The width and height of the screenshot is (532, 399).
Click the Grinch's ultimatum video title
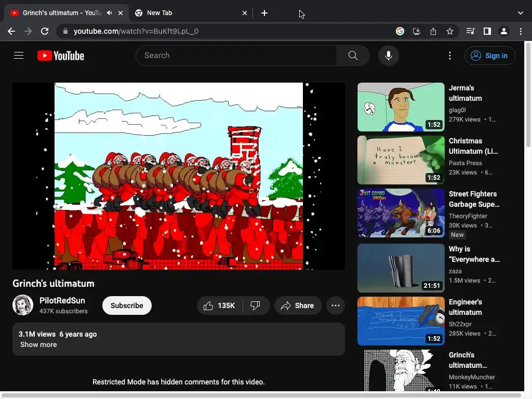(x=54, y=284)
